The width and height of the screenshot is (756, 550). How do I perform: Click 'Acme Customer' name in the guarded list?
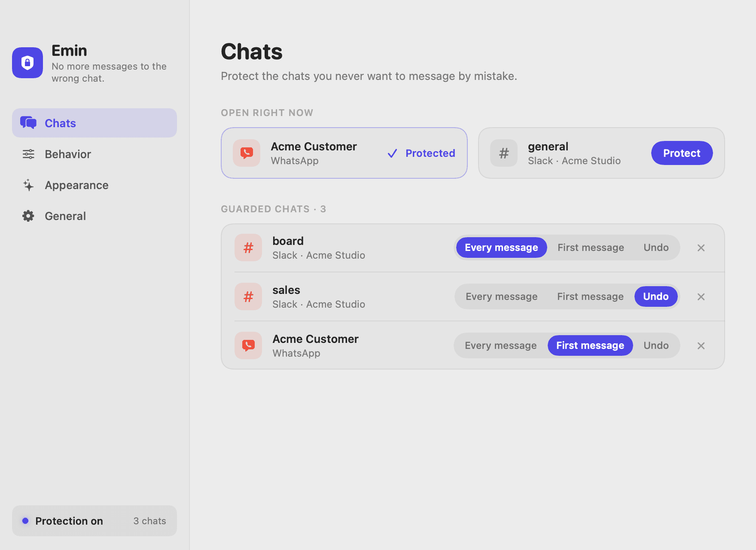click(x=315, y=339)
